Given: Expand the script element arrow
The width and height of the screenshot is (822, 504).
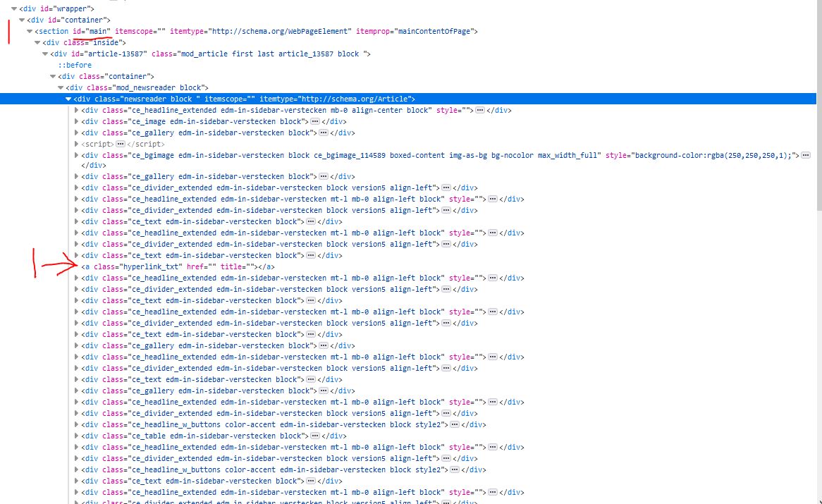Looking at the screenshot, I should (77, 144).
